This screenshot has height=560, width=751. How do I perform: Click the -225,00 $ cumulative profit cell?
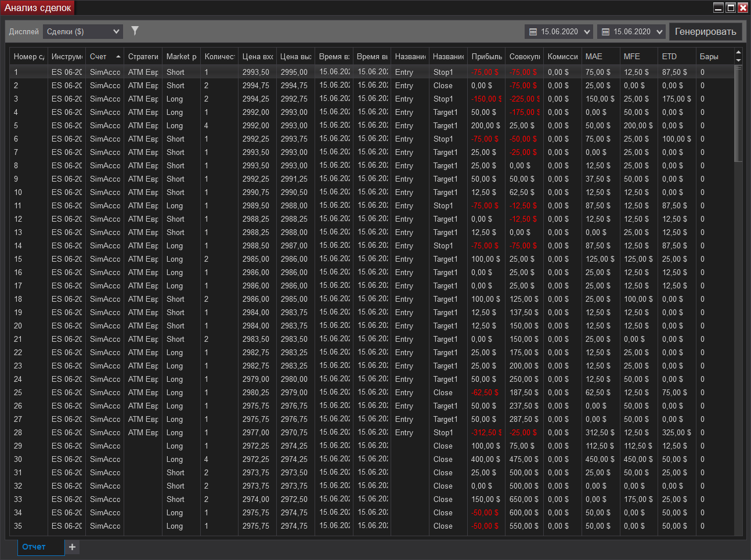coord(525,99)
